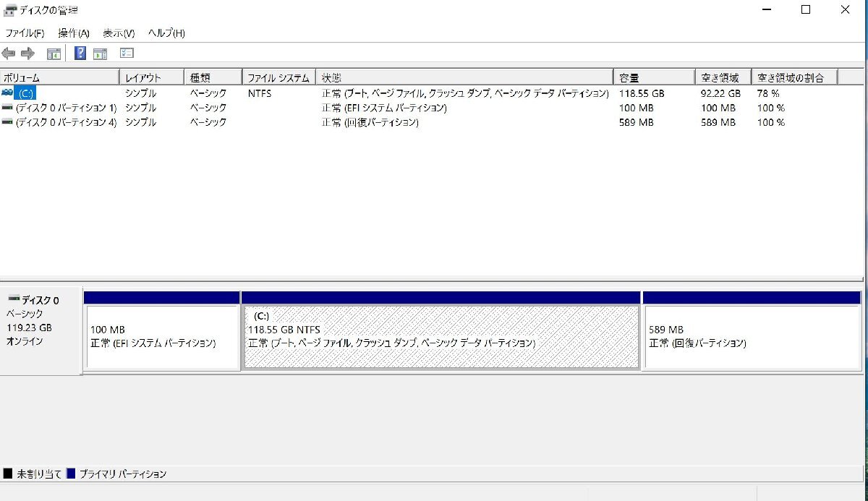The height and width of the screenshot is (501, 868).
Task: Click the back navigation arrow
Action: (x=8, y=52)
